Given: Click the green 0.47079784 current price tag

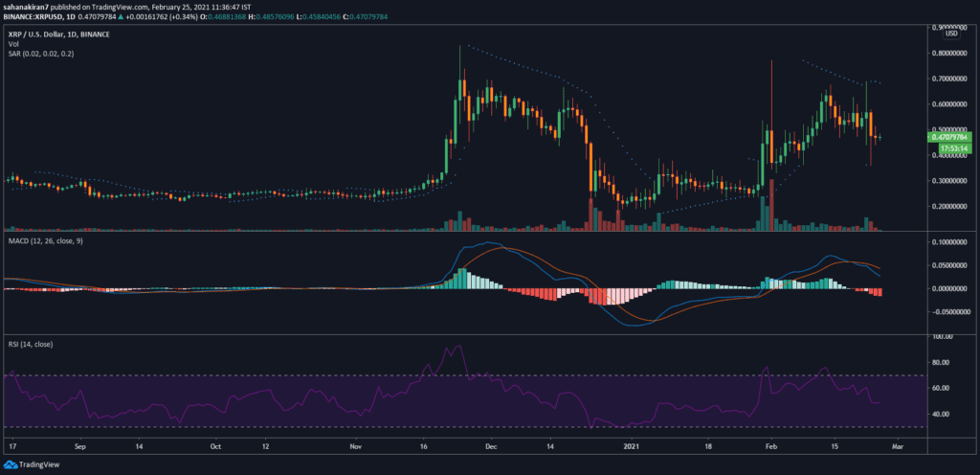Looking at the screenshot, I should [x=952, y=136].
